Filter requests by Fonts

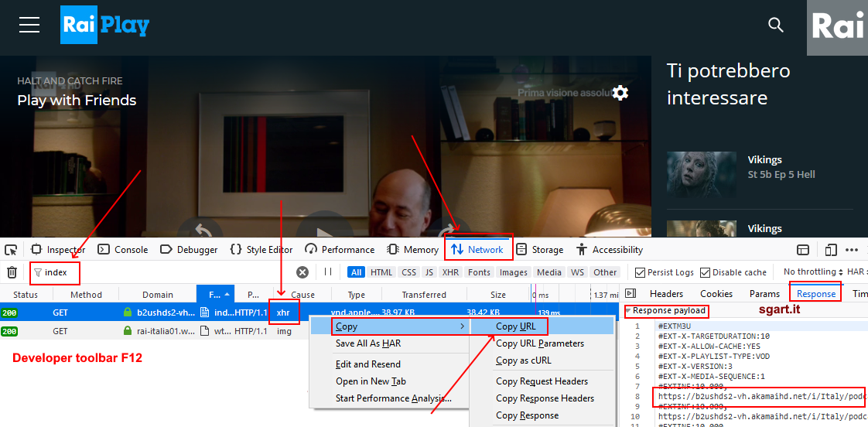[x=479, y=272]
